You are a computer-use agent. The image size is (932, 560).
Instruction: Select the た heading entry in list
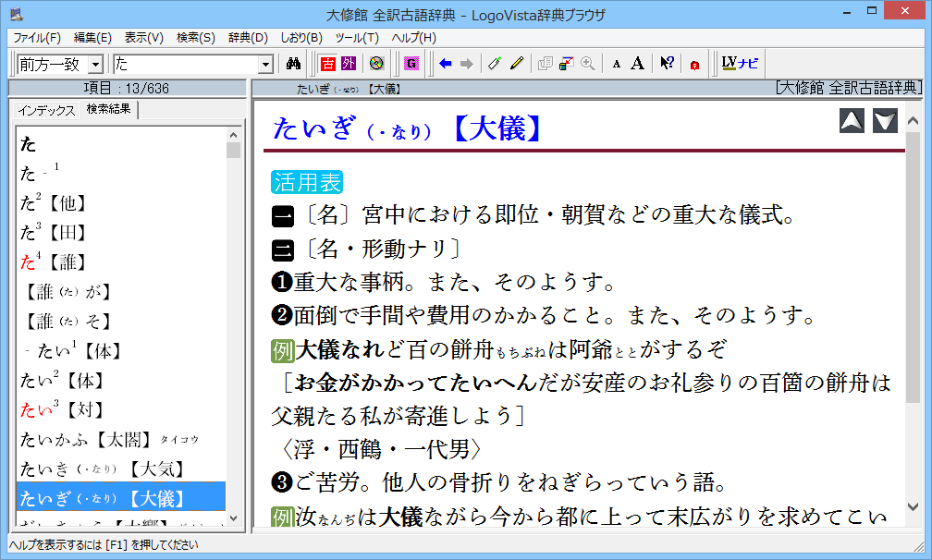click(x=28, y=144)
